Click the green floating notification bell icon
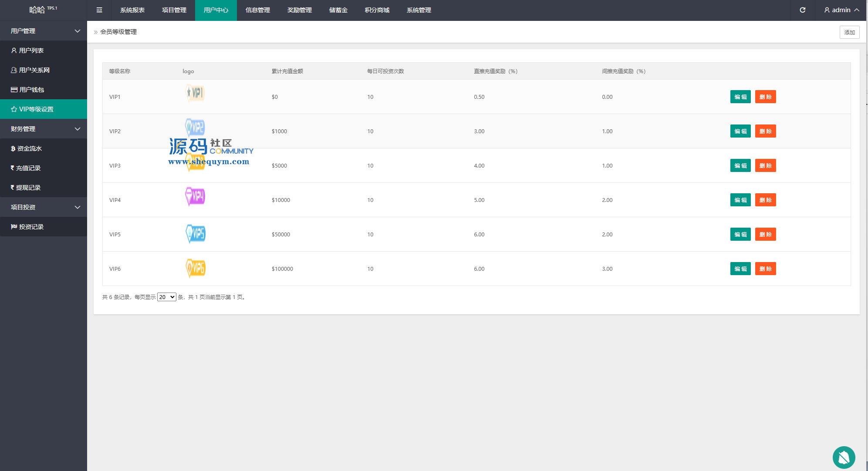Image resolution: width=868 pixels, height=471 pixels. pos(844,458)
